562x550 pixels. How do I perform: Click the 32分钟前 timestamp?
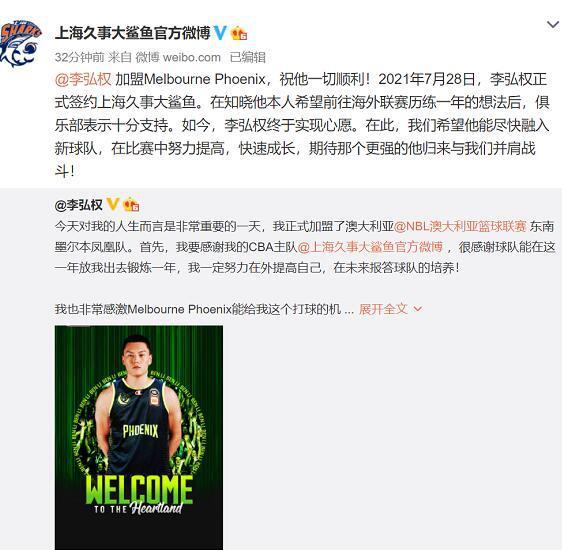coord(80,57)
